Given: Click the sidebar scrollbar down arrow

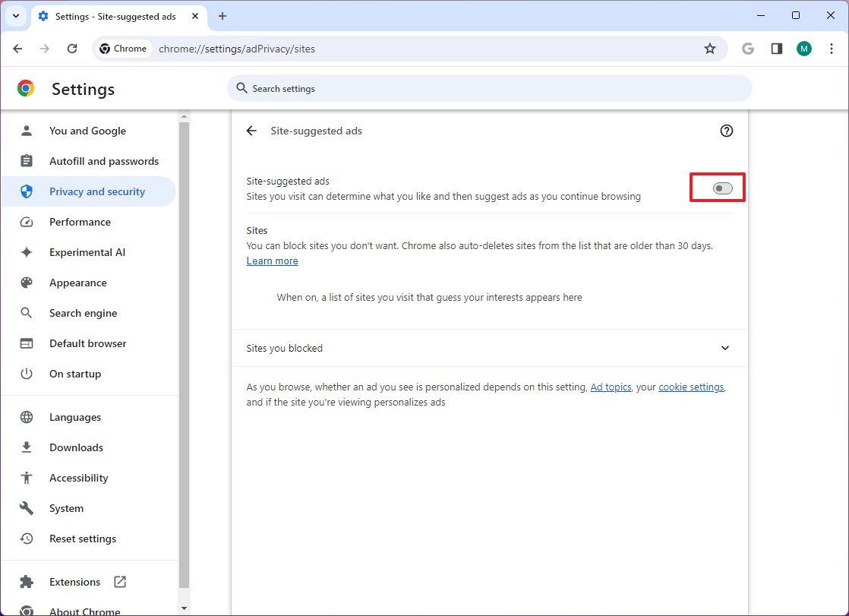Looking at the screenshot, I should point(184,608).
